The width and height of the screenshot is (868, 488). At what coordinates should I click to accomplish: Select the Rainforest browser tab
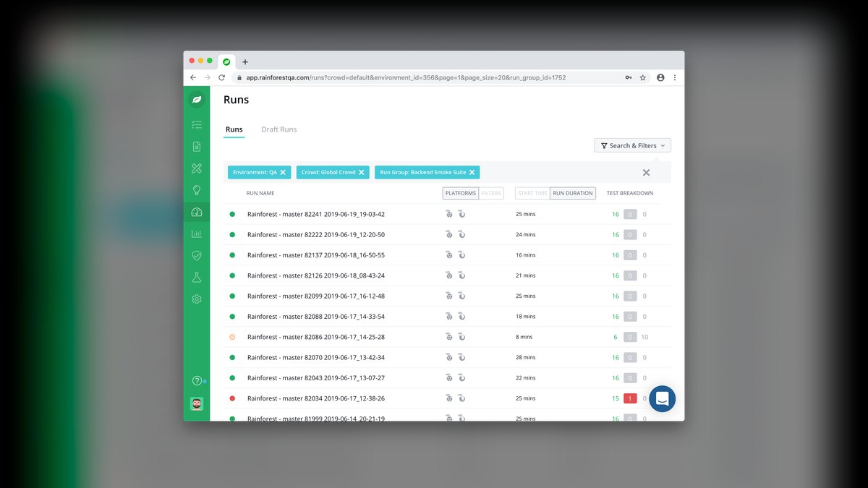[226, 61]
